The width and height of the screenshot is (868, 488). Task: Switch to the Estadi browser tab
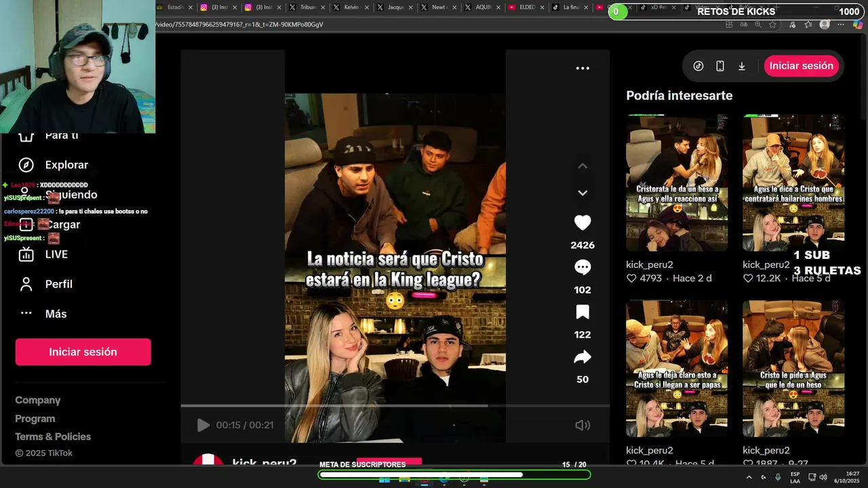(175, 7)
